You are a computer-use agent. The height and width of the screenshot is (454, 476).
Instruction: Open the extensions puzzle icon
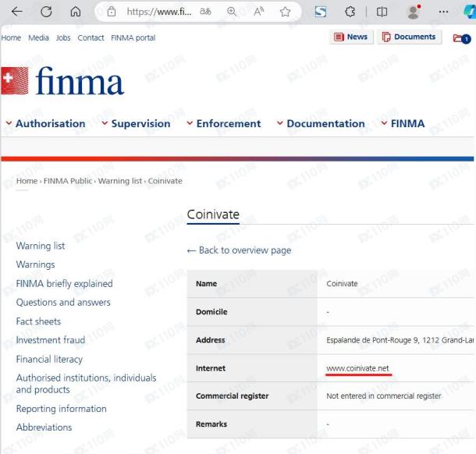[x=350, y=12]
